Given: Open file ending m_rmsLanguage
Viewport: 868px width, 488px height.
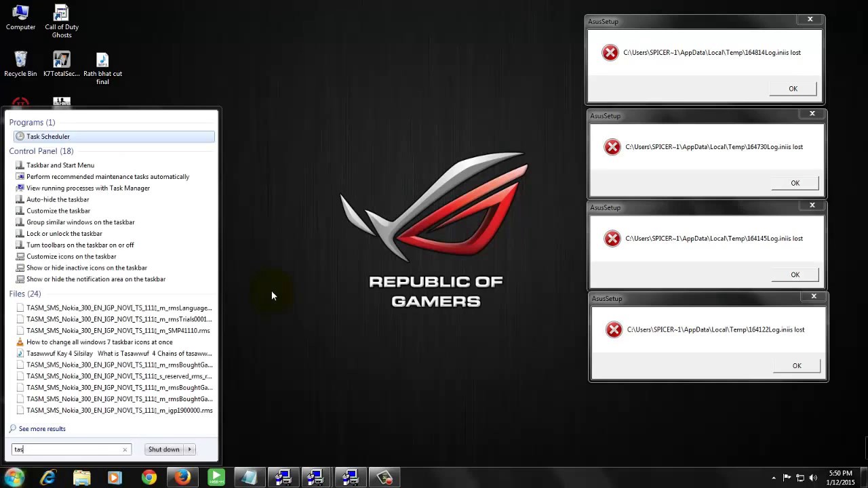Looking at the screenshot, I should [x=114, y=308].
